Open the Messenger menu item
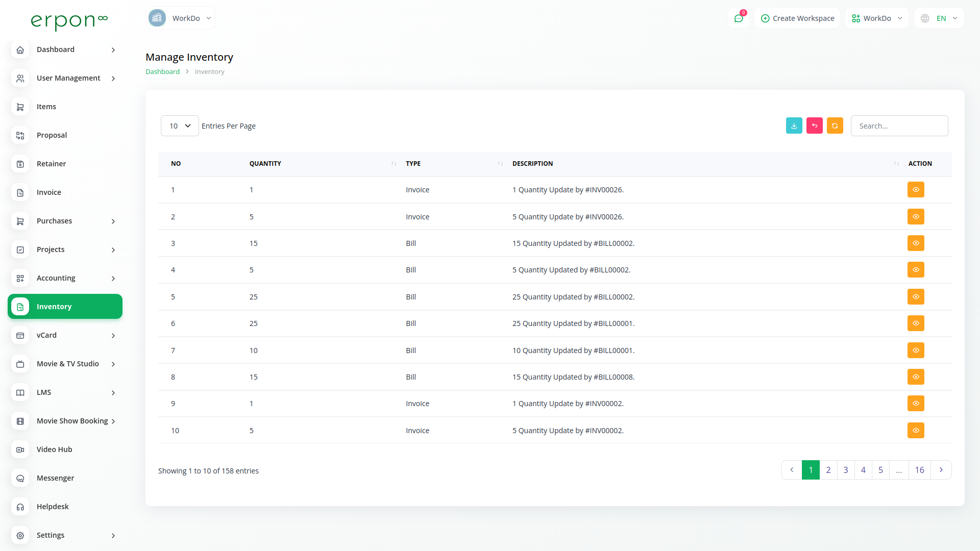This screenshot has height=551, width=980. (x=65, y=478)
